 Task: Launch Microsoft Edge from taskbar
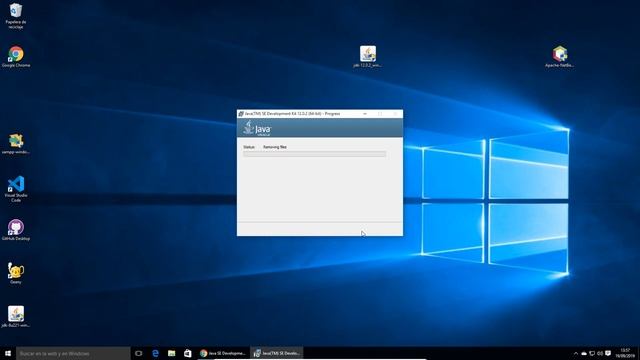pyautogui.click(x=155, y=353)
